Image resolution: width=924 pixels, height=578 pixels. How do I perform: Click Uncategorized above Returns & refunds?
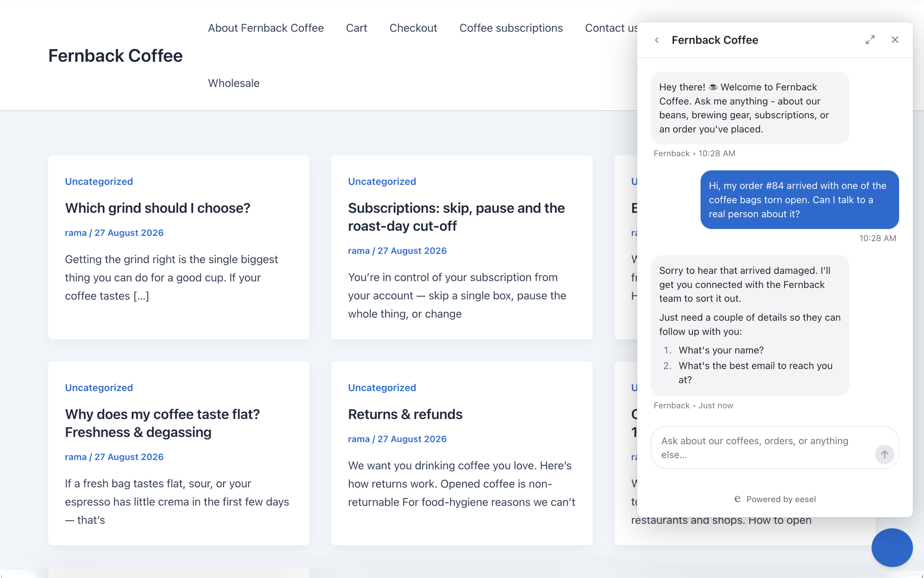click(382, 387)
